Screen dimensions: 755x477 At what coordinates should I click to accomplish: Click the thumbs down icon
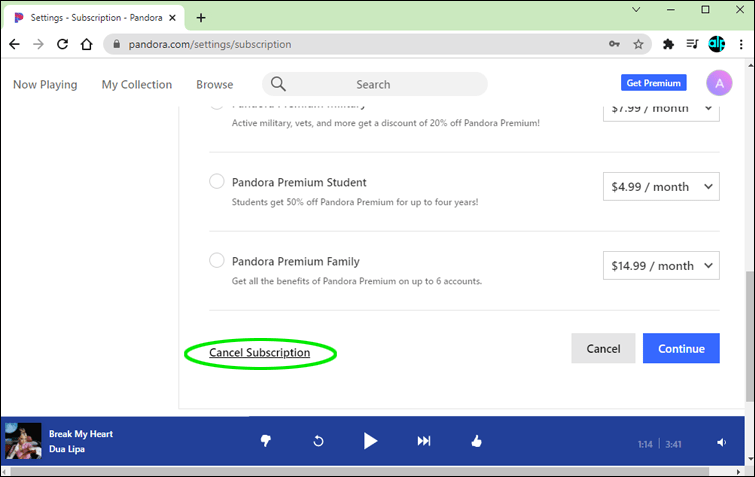266,440
